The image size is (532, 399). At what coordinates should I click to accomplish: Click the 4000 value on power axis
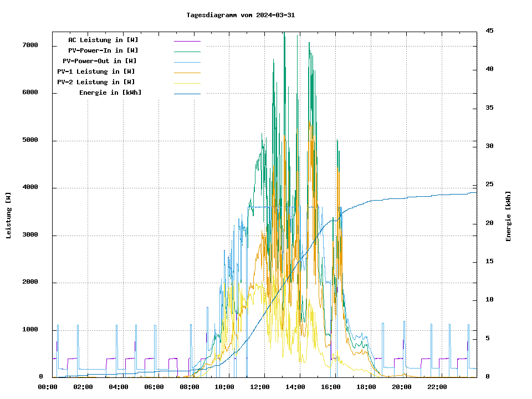point(30,187)
